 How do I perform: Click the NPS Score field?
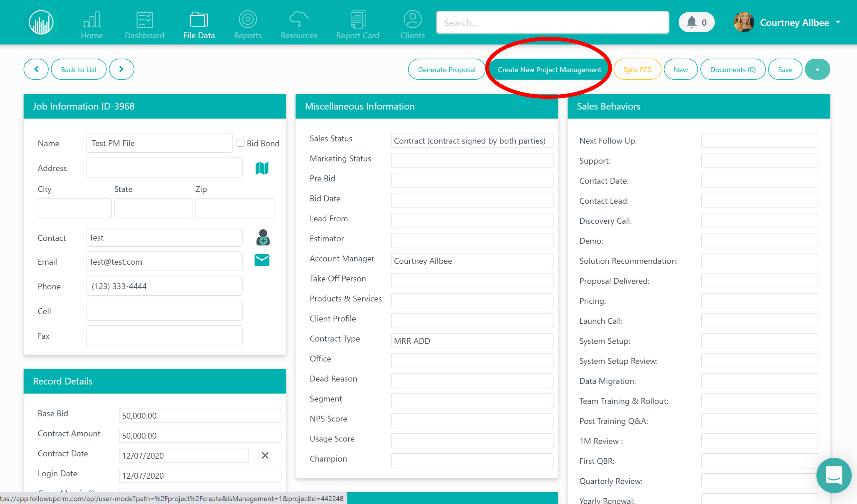tap(472, 421)
